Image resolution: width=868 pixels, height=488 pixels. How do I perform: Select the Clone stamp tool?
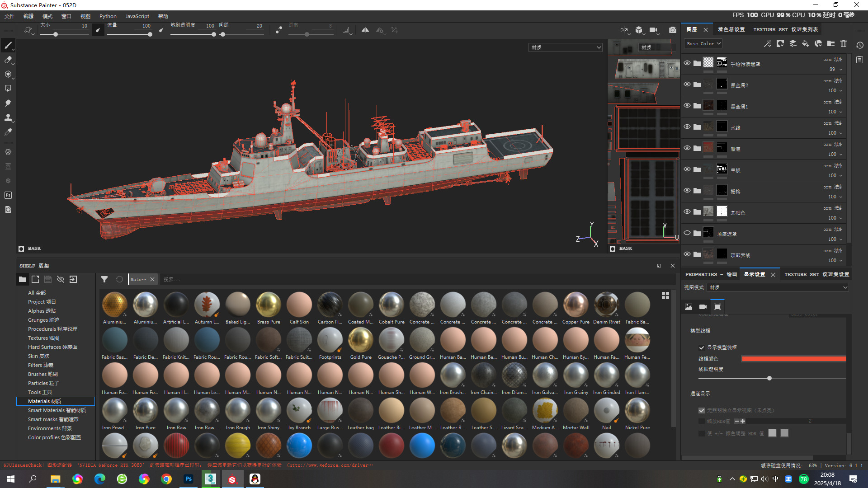click(x=8, y=117)
